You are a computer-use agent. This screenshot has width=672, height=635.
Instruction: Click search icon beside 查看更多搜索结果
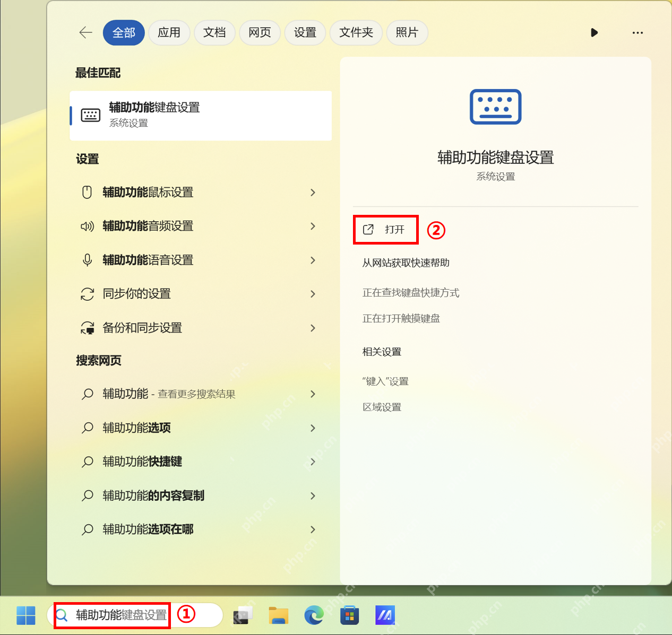tap(88, 394)
